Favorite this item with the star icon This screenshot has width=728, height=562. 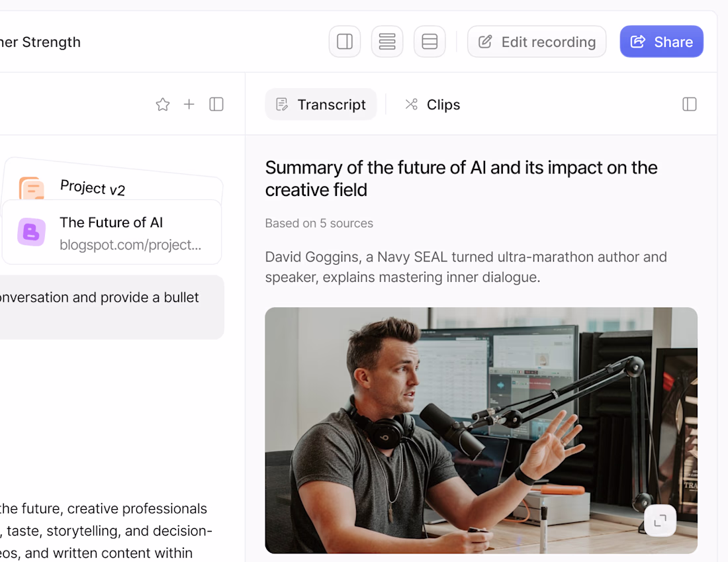pos(163,105)
